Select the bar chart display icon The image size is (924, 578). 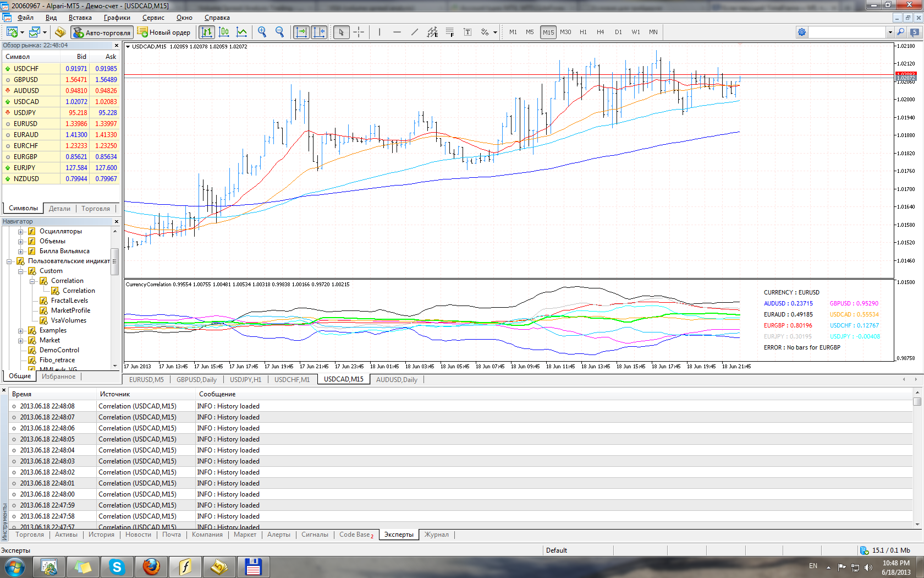coord(207,32)
